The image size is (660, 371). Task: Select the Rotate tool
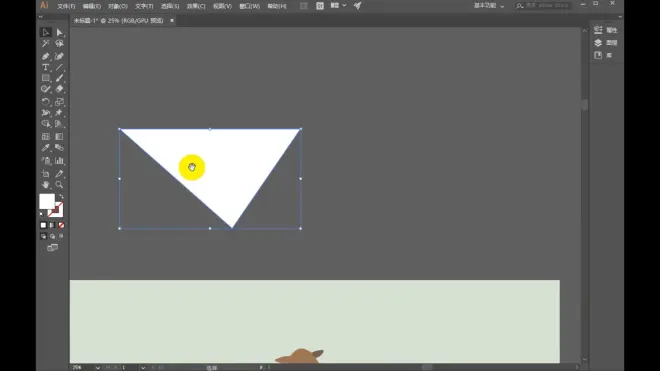click(45, 101)
